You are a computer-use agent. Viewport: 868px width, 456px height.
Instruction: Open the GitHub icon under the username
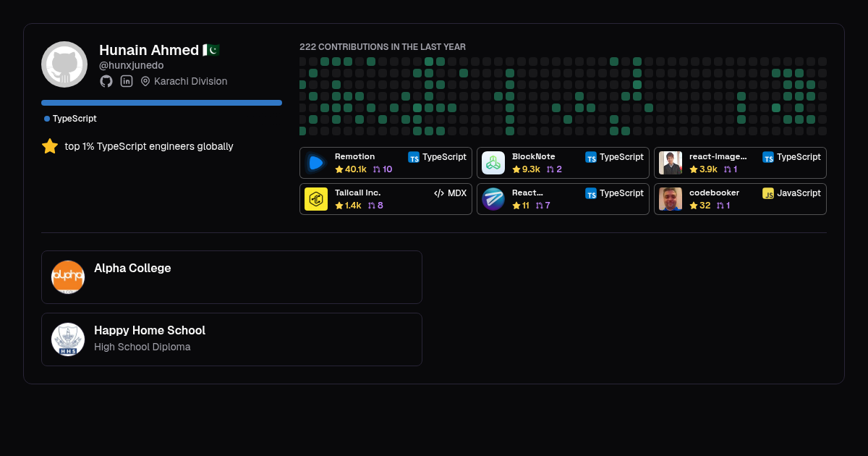click(106, 81)
